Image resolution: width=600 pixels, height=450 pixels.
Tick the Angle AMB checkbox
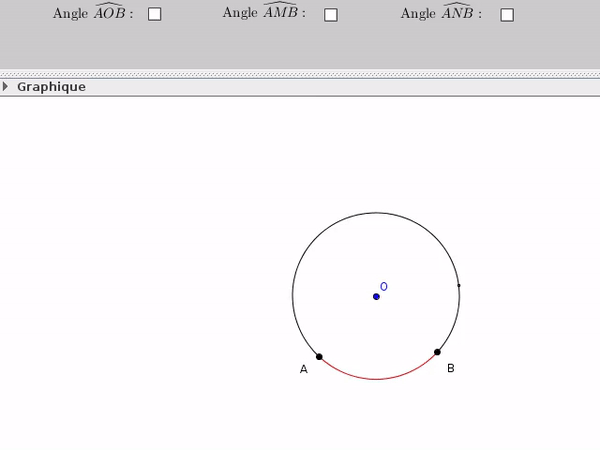point(331,15)
